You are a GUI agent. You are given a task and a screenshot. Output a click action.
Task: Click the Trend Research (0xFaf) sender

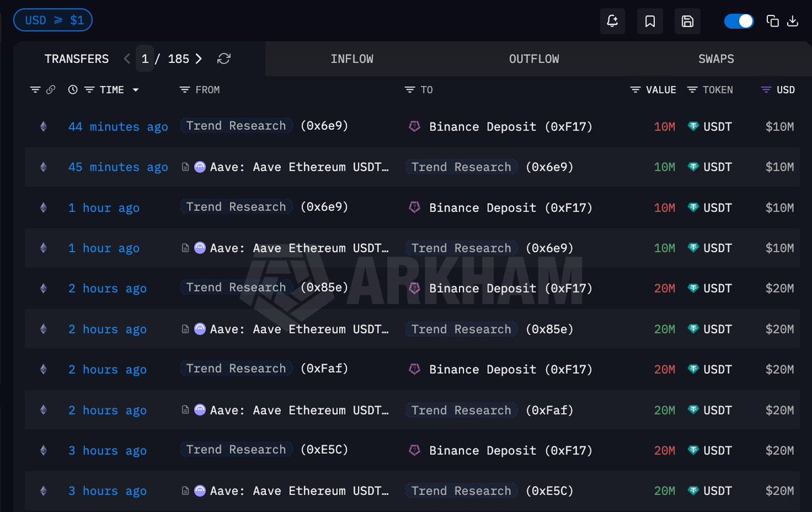click(x=264, y=369)
